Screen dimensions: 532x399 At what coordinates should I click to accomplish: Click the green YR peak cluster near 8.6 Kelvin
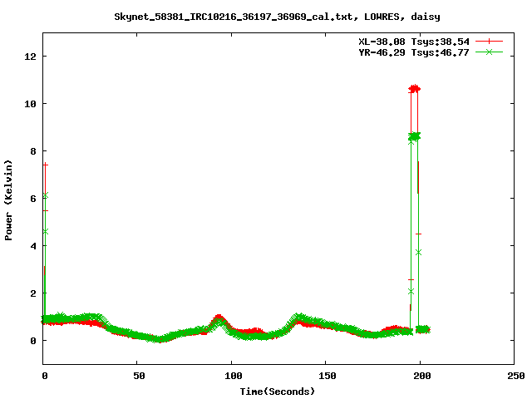pyautogui.click(x=414, y=136)
